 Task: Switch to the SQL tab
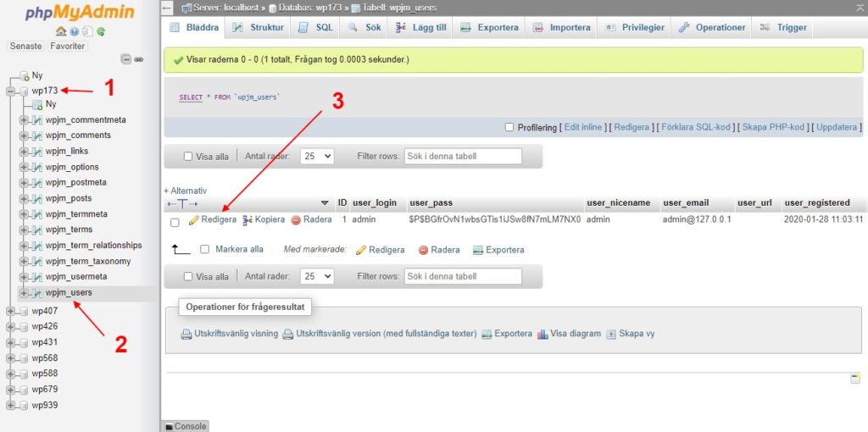[x=316, y=28]
